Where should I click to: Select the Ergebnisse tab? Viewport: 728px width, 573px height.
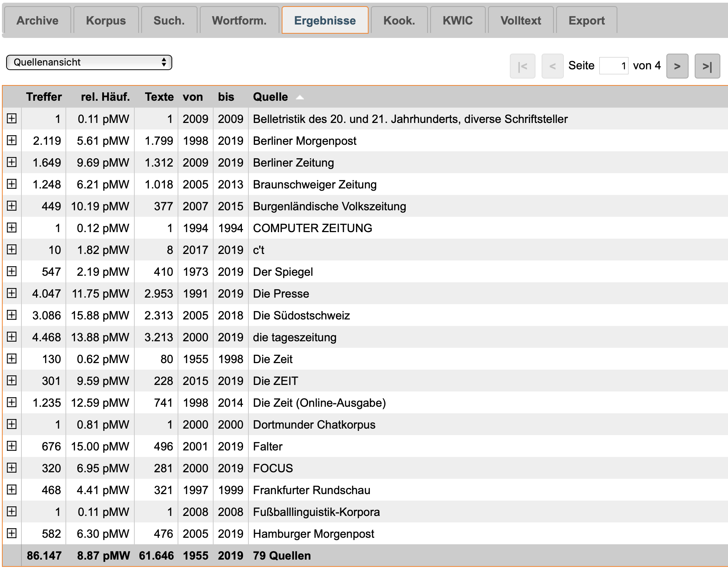coord(325,20)
